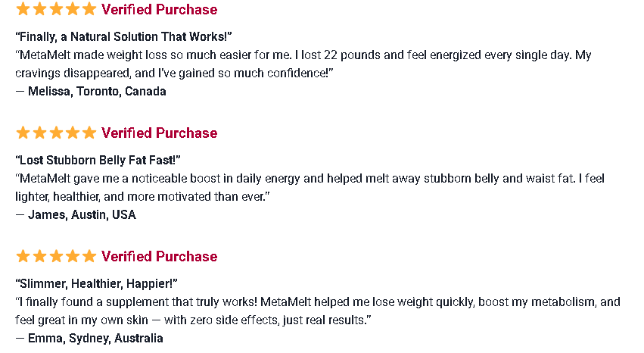Click Verified Purchase label above James's review
Screen dimensions: 644x353
[159, 133]
